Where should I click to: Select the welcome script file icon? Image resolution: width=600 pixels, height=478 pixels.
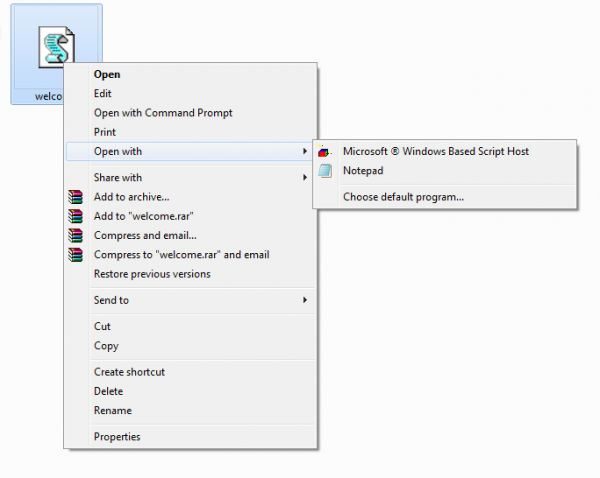(56, 47)
